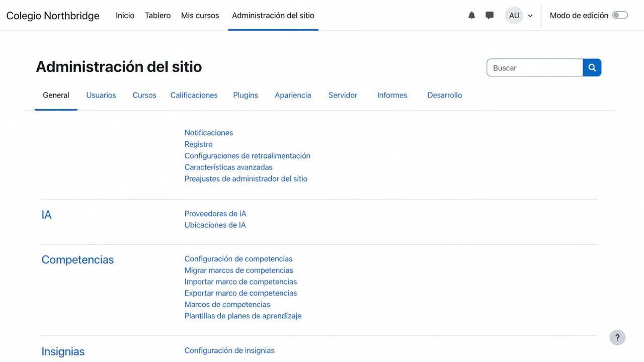Open Tablero in the top navigation
This screenshot has height=362, width=644.
point(157,16)
